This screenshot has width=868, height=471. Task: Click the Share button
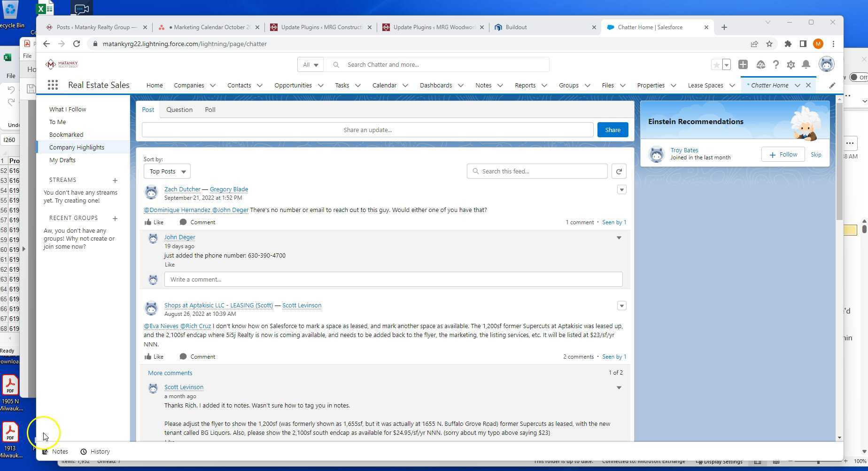pyautogui.click(x=612, y=130)
